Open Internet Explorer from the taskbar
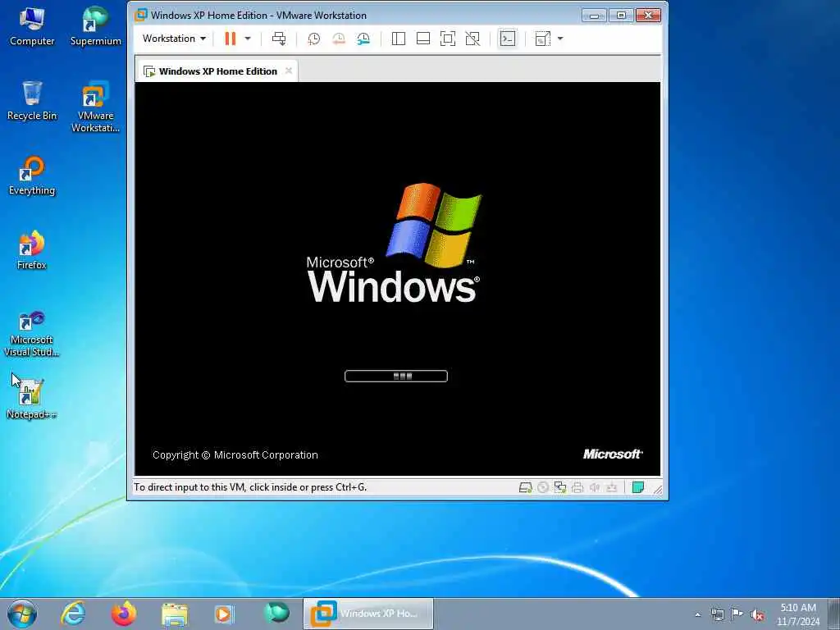Screen dimensions: 840x630 click(x=73, y=614)
